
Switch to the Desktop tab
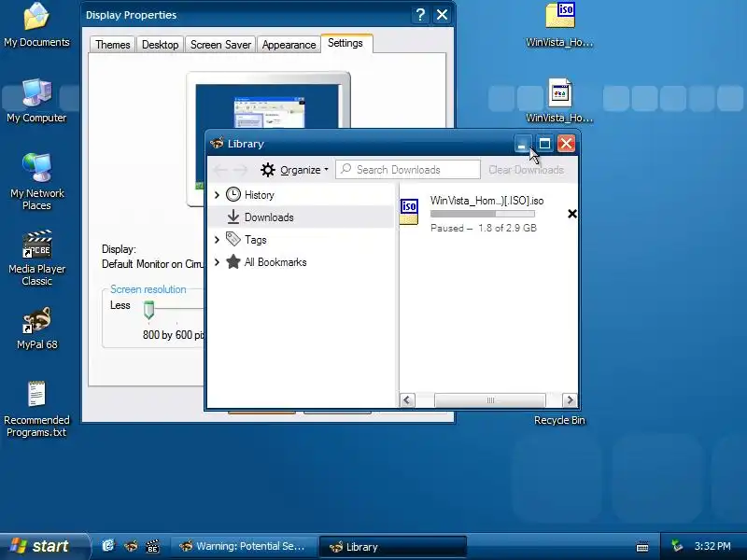(x=160, y=44)
